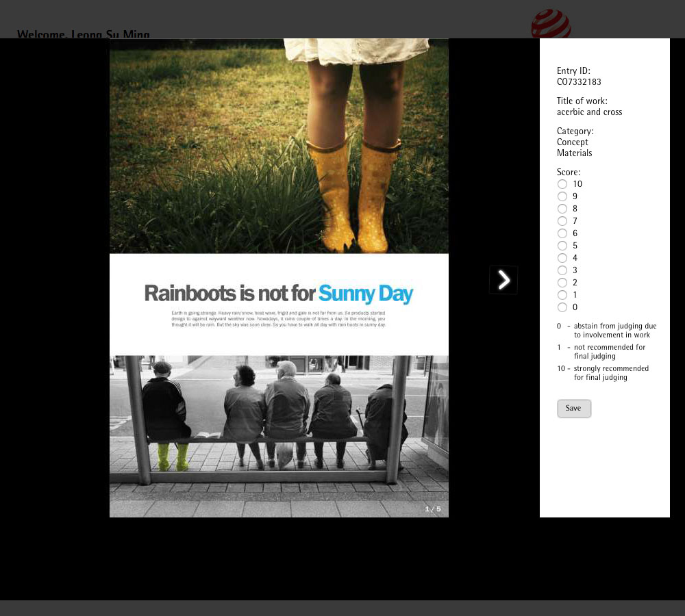The height and width of the screenshot is (616, 685).
Task: Click the next image arrow button
Action: [x=503, y=280]
